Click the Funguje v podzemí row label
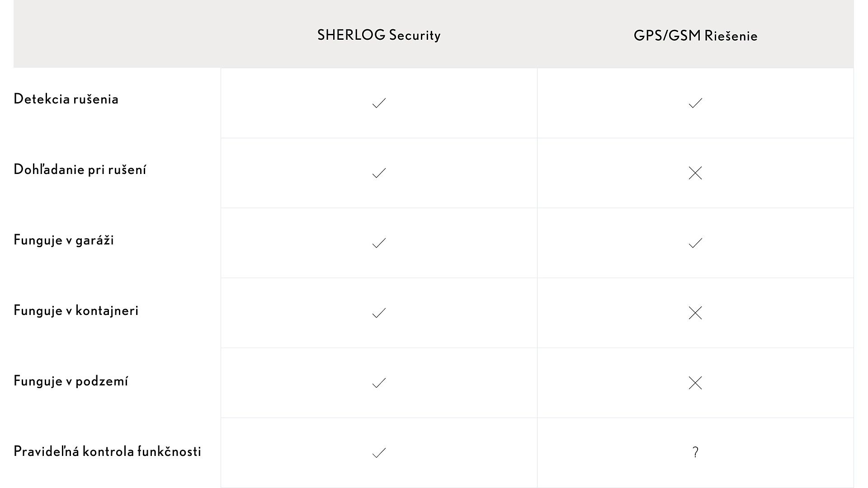 coord(71,381)
